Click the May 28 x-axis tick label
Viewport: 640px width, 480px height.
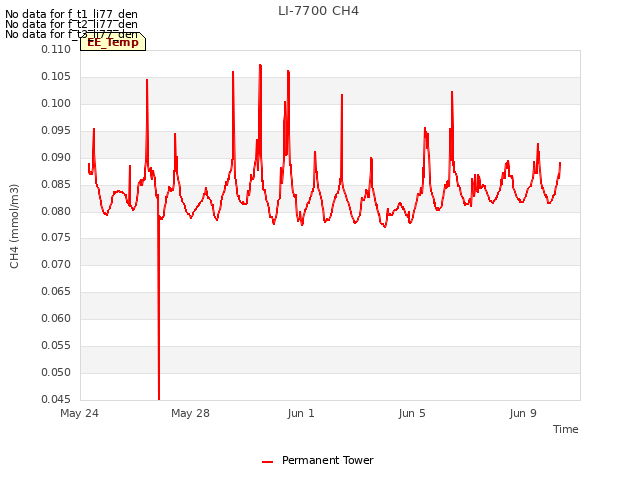click(x=190, y=413)
